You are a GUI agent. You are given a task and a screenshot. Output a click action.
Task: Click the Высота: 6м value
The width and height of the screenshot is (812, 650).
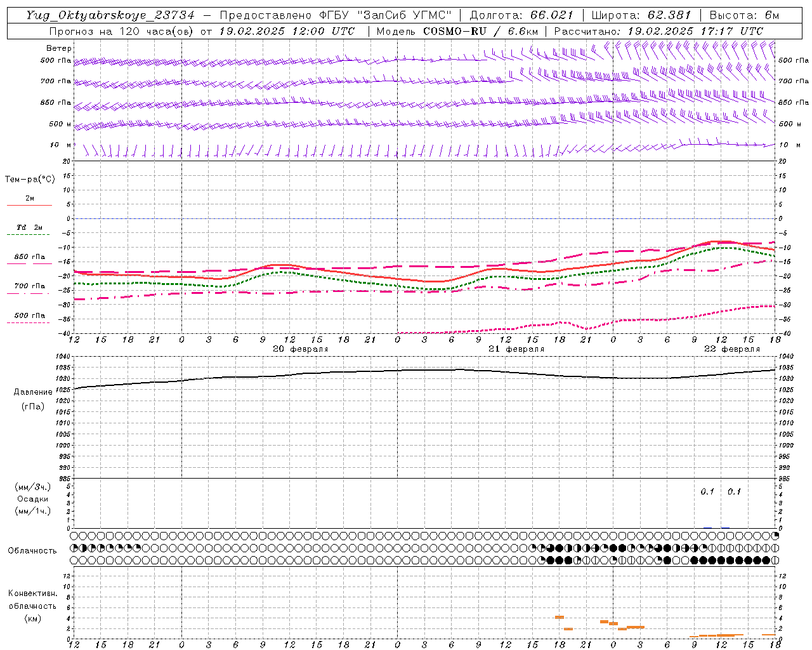[744, 15]
